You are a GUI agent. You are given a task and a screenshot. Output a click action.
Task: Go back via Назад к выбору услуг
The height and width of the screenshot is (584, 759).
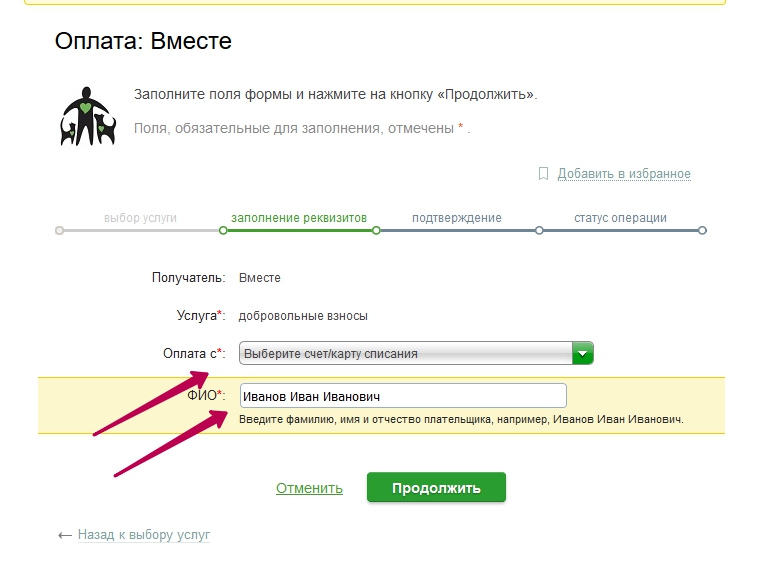click(144, 535)
